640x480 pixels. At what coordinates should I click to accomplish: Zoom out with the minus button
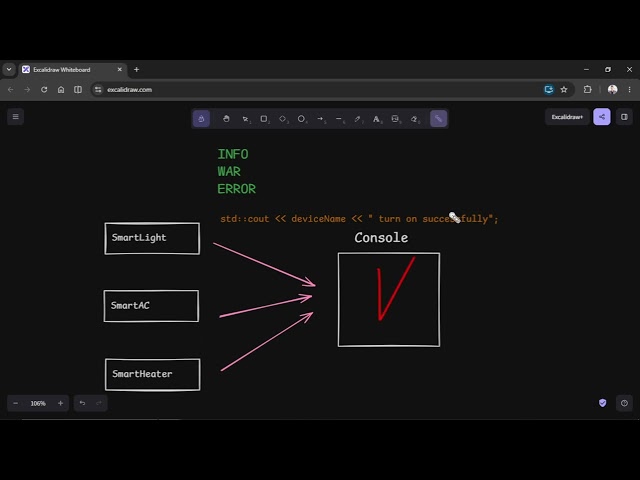click(16, 403)
